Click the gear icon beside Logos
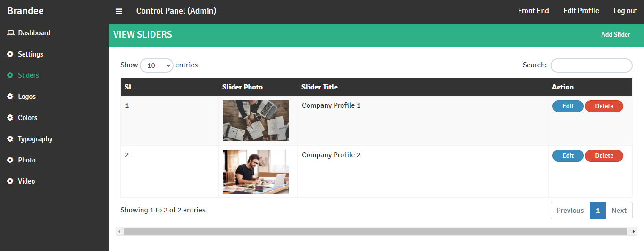 click(10, 97)
